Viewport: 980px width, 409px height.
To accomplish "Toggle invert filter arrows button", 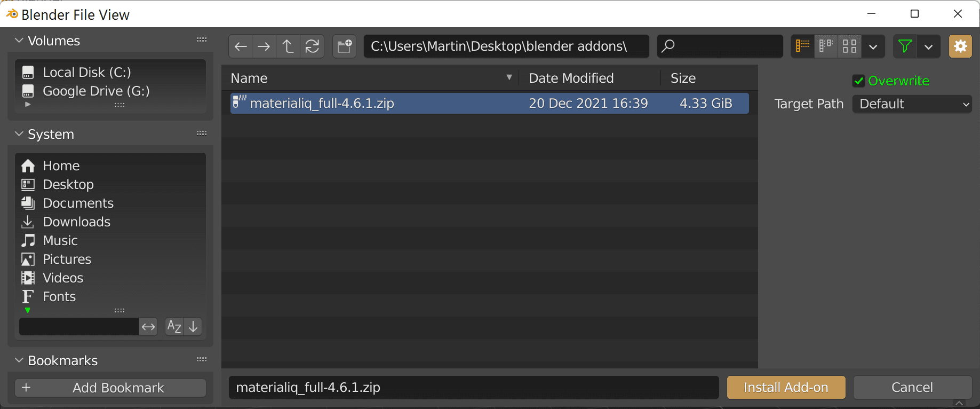I will click(148, 326).
